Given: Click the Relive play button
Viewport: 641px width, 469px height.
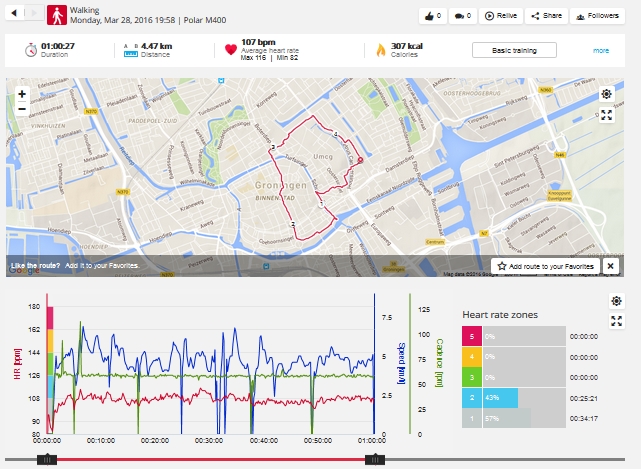Looking at the screenshot, I should pyautogui.click(x=500, y=16).
